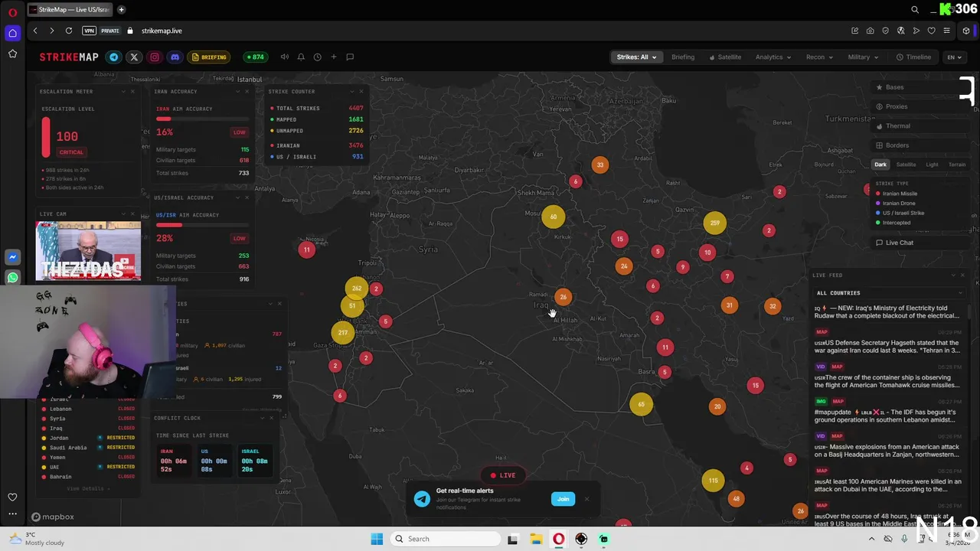Image resolution: width=980 pixels, height=551 pixels.
Task: Click the plus add icon in header
Action: point(333,57)
